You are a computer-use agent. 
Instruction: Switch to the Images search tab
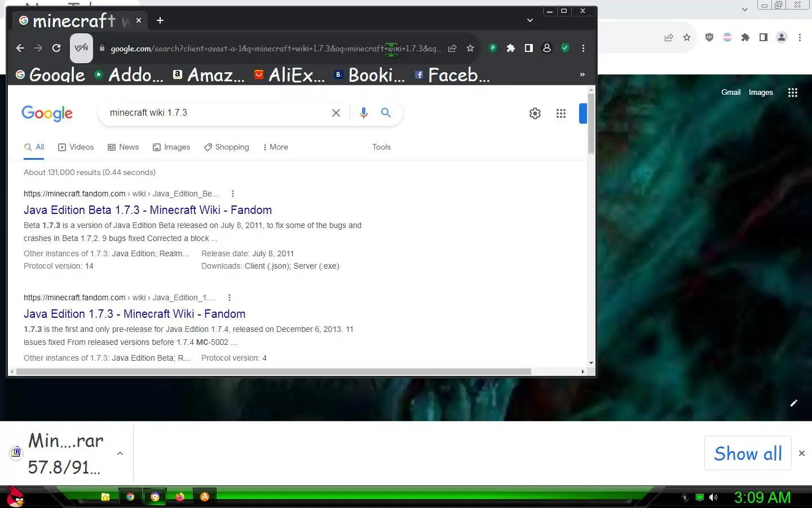coord(171,147)
